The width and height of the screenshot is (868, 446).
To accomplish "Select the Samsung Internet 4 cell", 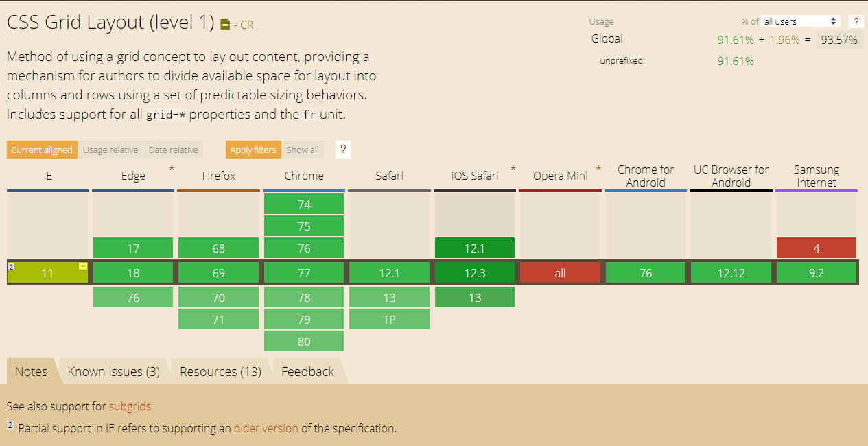I will (817, 247).
